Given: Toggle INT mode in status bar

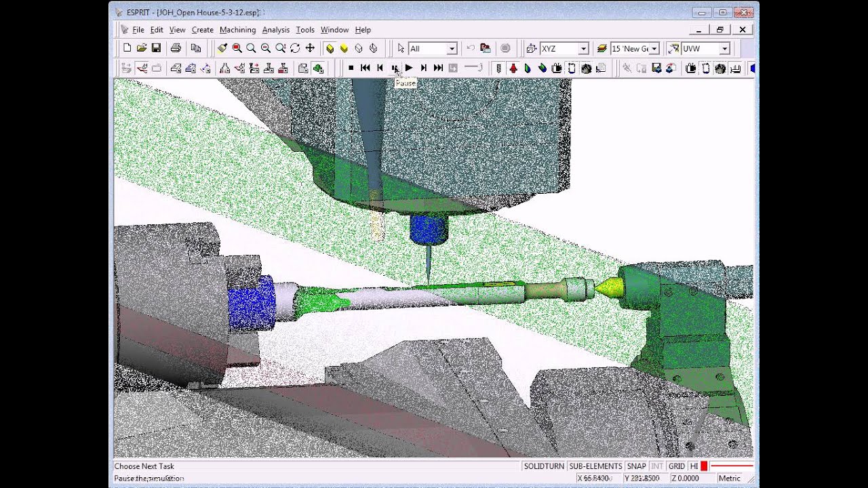Looking at the screenshot, I should click(x=657, y=466).
